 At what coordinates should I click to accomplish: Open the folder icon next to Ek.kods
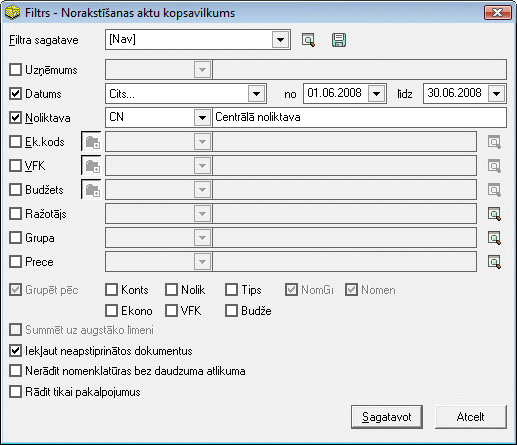tap(91, 142)
